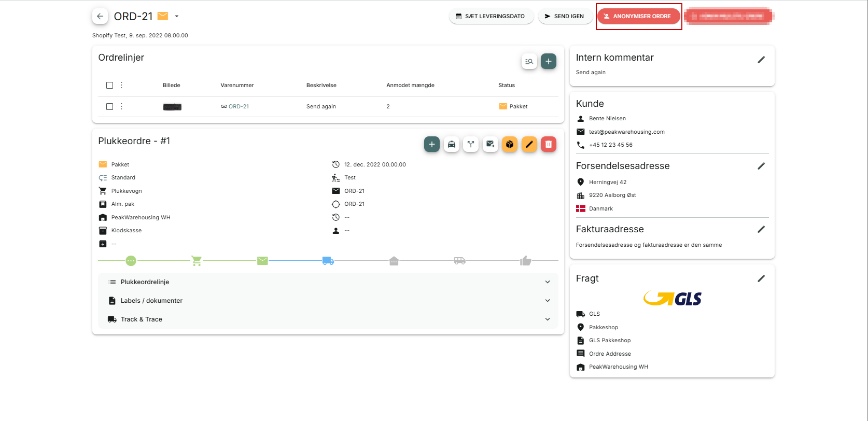Click green envelope step in progress line
The image size is (868, 421).
pos(262,261)
